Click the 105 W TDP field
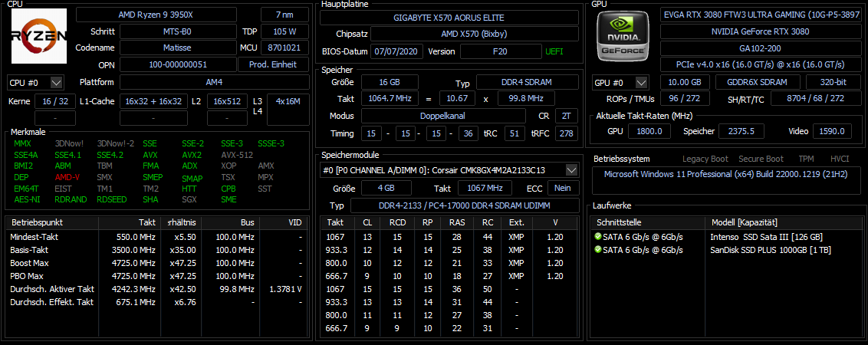This screenshot has height=345, width=868. tap(285, 31)
